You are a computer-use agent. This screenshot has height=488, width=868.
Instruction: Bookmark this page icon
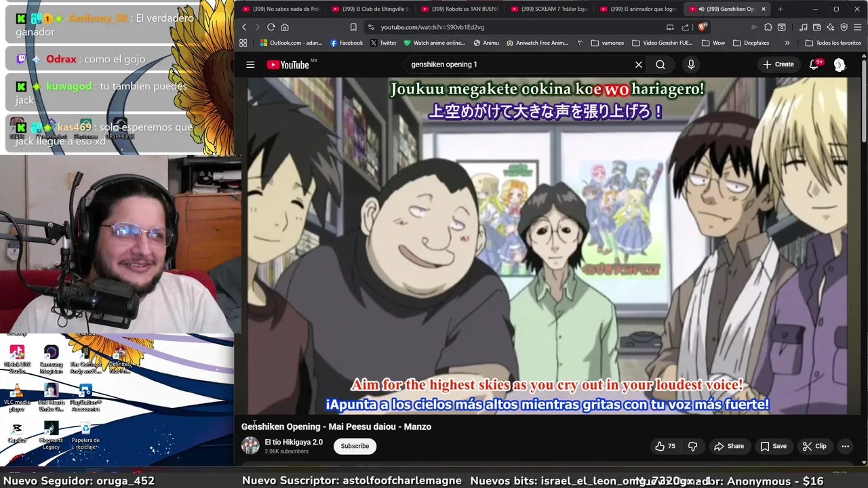pos(353,27)
